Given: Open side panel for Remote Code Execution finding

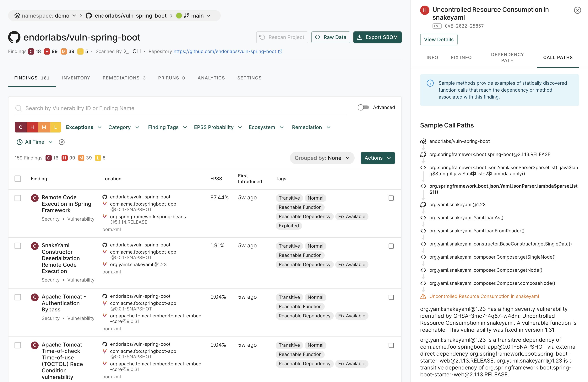Looking at the screenshot, I should coord(391,198).
